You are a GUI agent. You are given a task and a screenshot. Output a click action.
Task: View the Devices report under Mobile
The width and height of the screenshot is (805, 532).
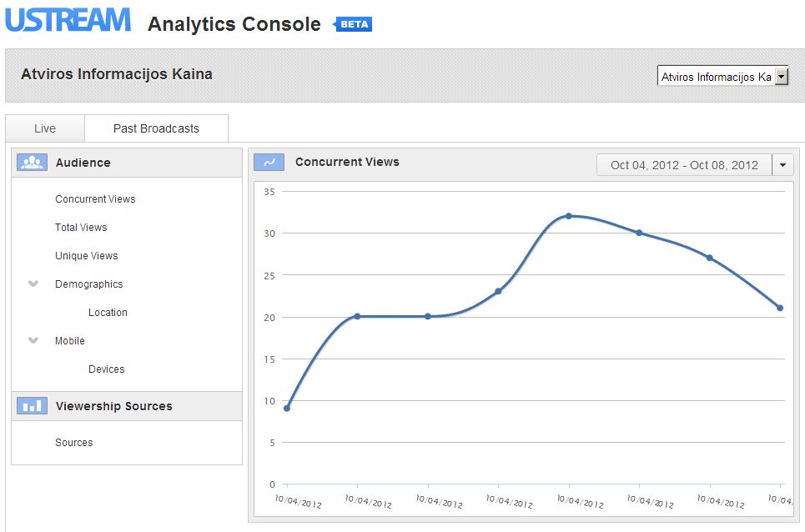pyautogui.click(x=107, y=369)
